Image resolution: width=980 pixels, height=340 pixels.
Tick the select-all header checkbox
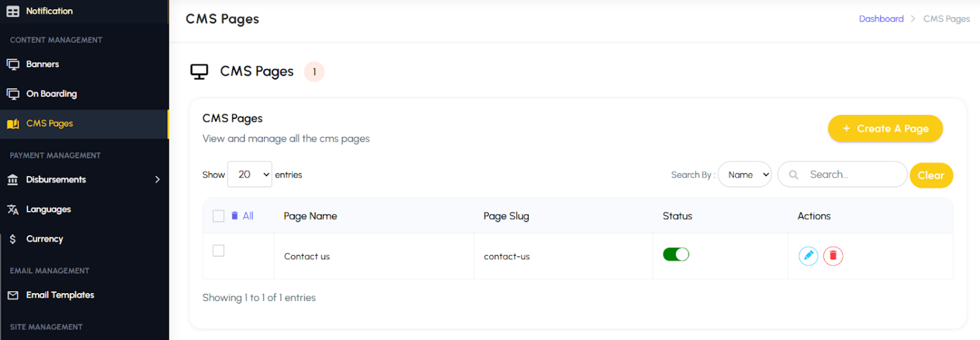(219, 216)
